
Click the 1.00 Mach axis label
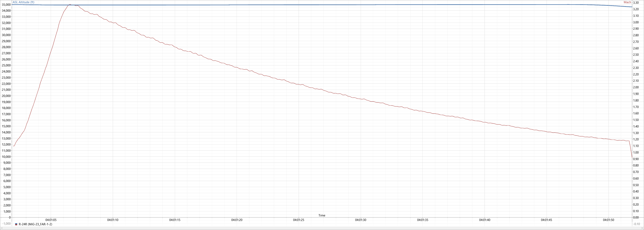pyautogui.click(x=636, y=153)
